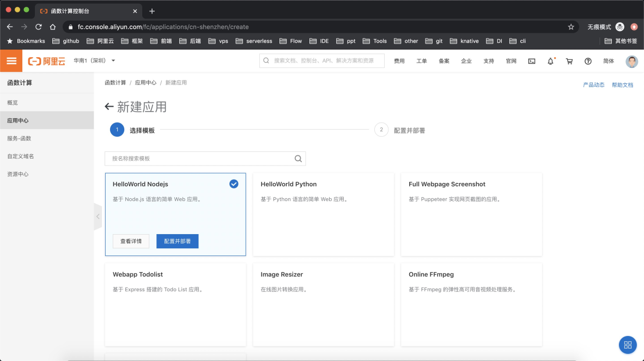This screenshot has height=361, width=644.
Task: View the site lock info icon
Action: [x=71, y=27]
